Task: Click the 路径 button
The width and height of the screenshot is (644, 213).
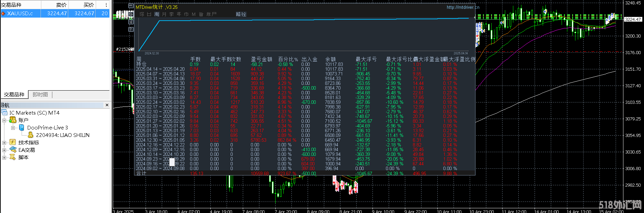Action: (241, 14)
